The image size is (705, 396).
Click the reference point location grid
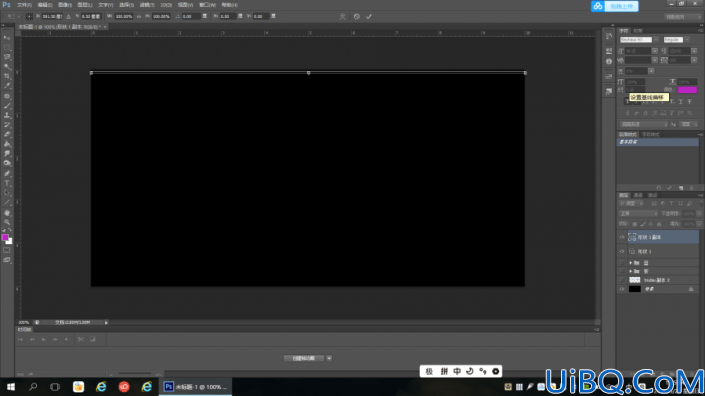(29, 17)
